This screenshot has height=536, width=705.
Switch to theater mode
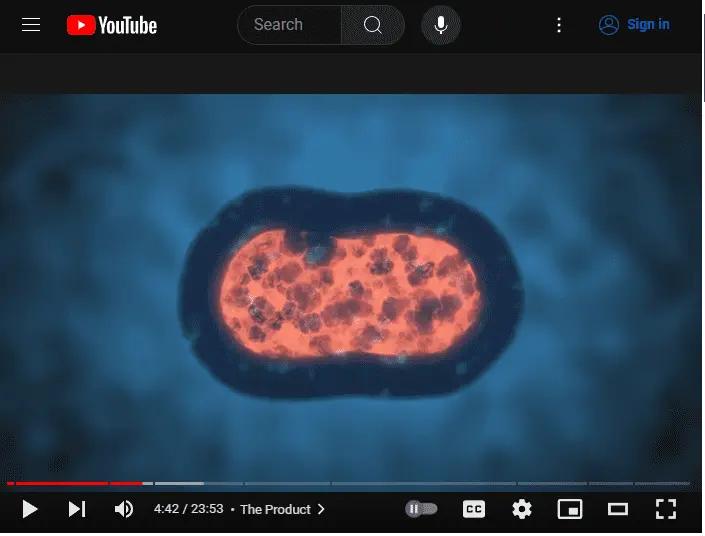click(618, 509)
